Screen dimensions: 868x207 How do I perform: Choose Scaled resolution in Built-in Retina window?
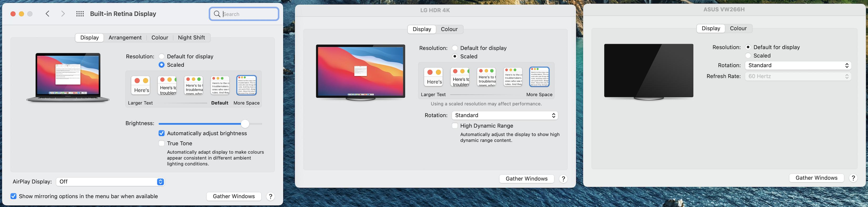pyautogui.click(x=162, y=65)
